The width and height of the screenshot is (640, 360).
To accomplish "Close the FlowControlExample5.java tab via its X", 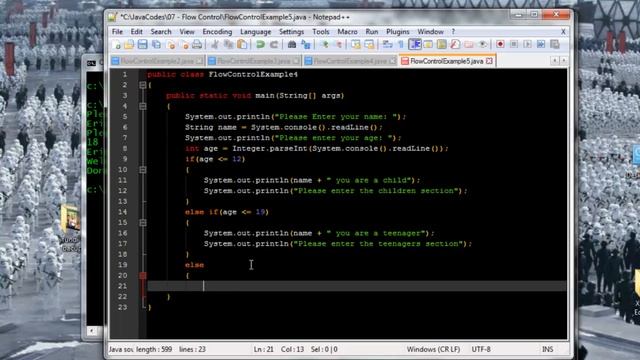I will (489, 61).
